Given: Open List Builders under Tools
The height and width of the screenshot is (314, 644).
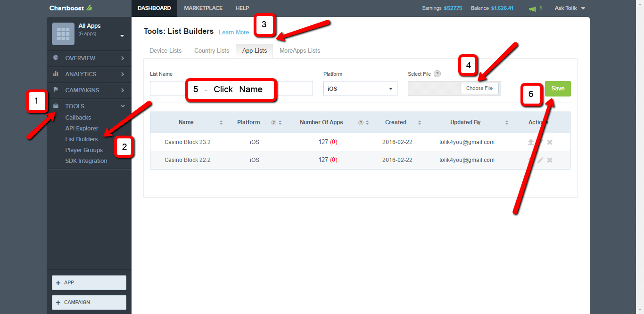Looking at the screenshot, I should point(82,139).
